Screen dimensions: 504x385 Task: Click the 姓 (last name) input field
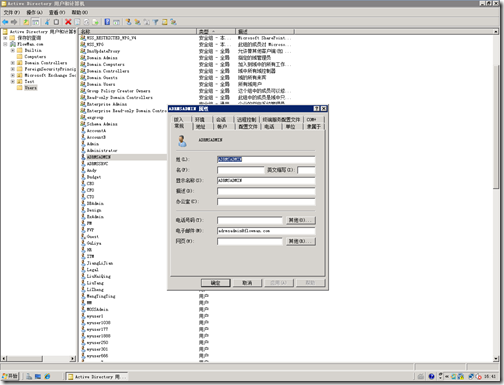(266, 160)
